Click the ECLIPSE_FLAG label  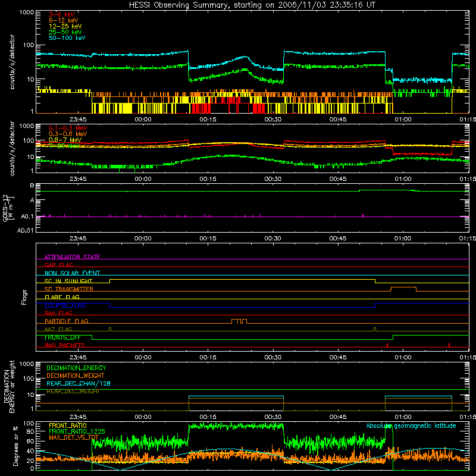click(65, 305)
